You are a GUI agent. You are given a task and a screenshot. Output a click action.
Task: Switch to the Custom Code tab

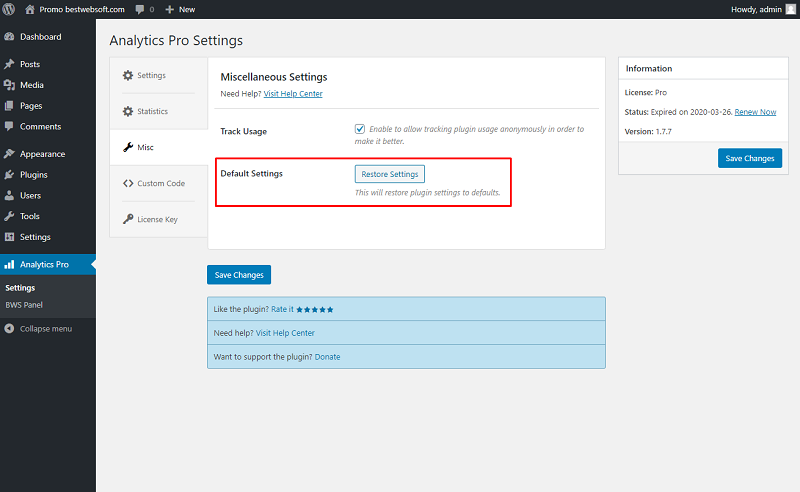154,183
